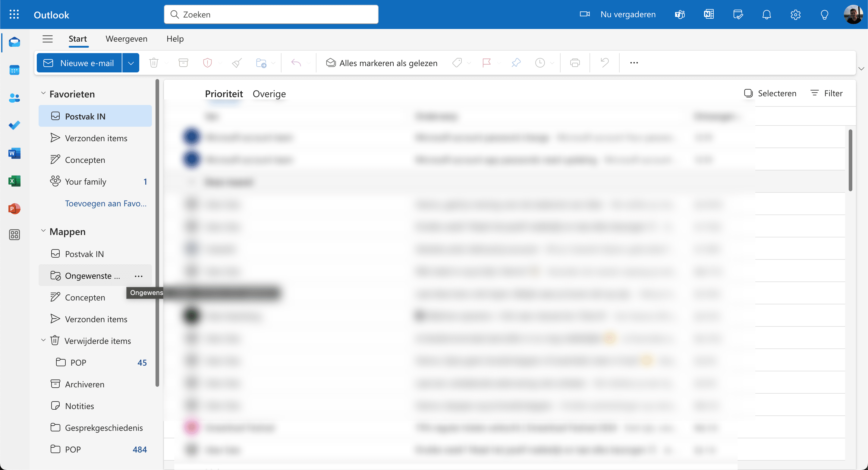
Task: Click the notifications bell icon
Action: pos(766,14)
